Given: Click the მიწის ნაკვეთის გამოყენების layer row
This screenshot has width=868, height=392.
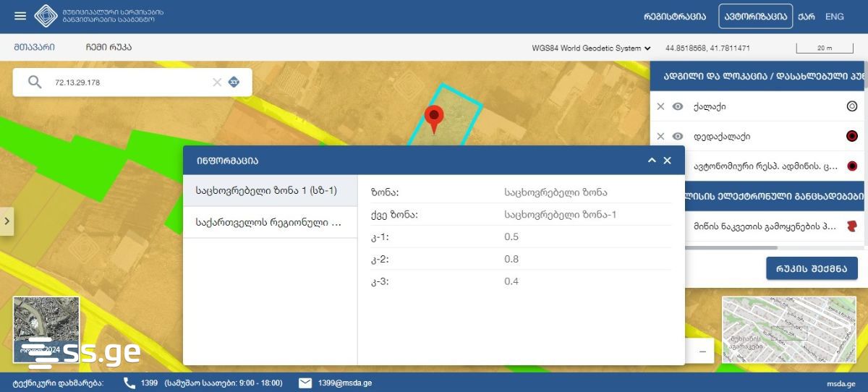Looking at the screenshot, I should pos(757,226).
